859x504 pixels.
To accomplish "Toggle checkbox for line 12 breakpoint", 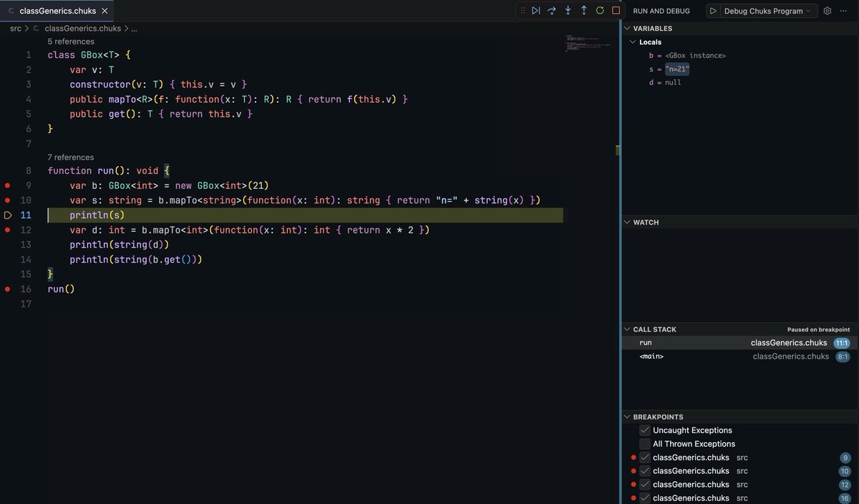I will (x=645, y=485).
